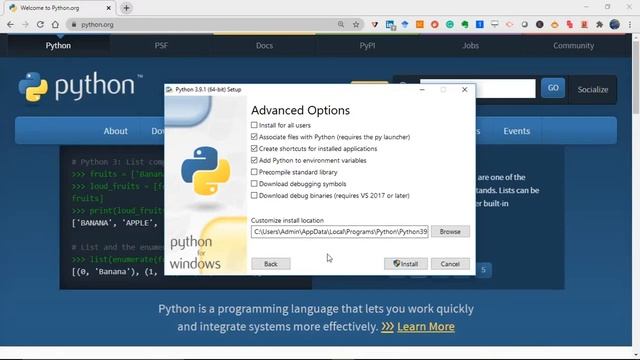Screen dimensions: 640x360
Task: Enable Precompile standard library checkbox
Action: click(x=254, y=172)
